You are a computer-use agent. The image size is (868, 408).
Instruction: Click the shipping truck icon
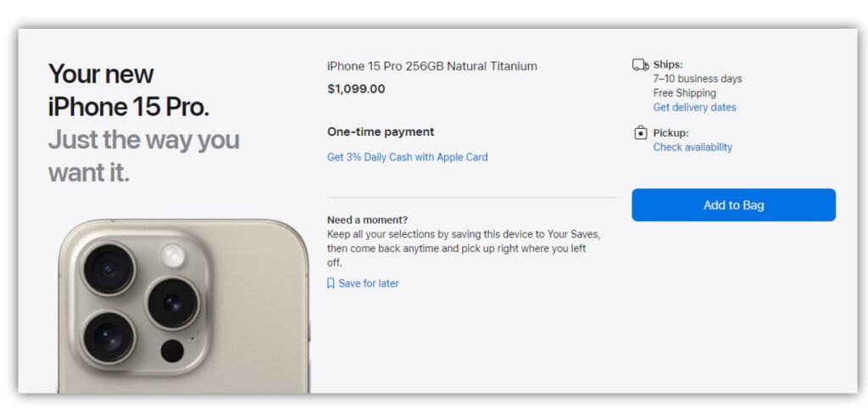point(641,65)
